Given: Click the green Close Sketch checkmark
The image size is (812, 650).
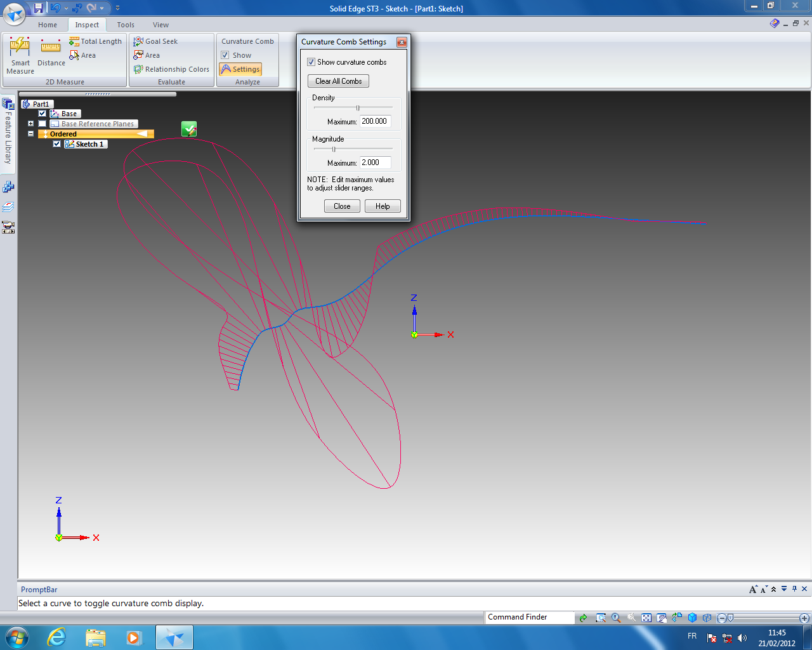Looking at the screenshot, I should (x=189, y=129).
